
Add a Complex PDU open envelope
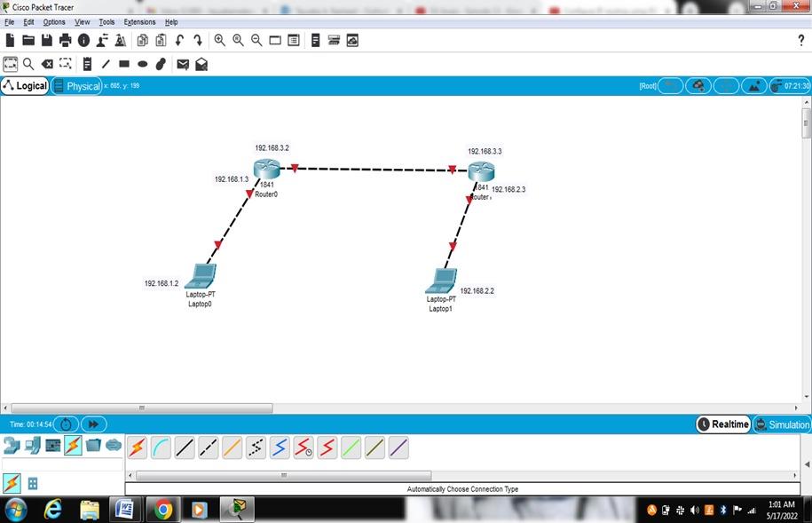(x=201, y=64)
